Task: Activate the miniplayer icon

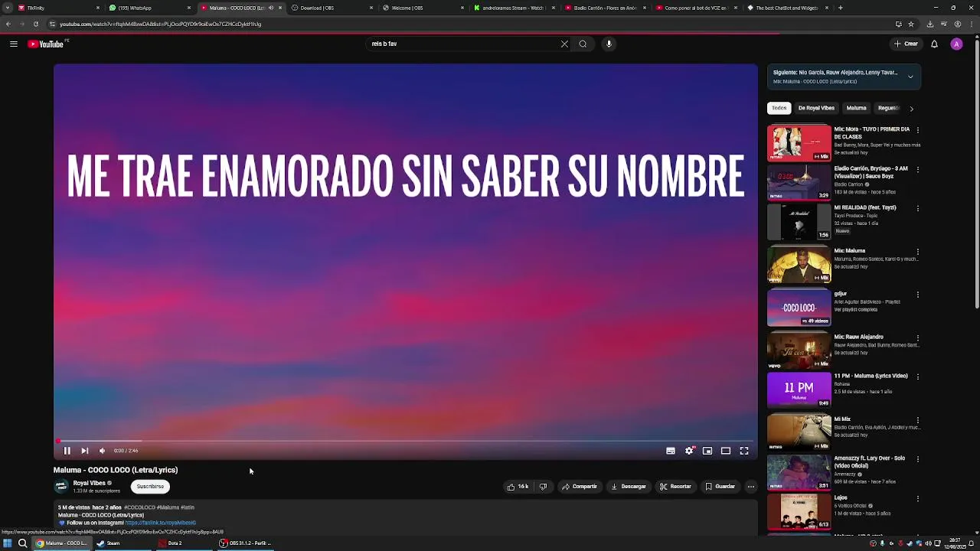Action: pos(707,451)
